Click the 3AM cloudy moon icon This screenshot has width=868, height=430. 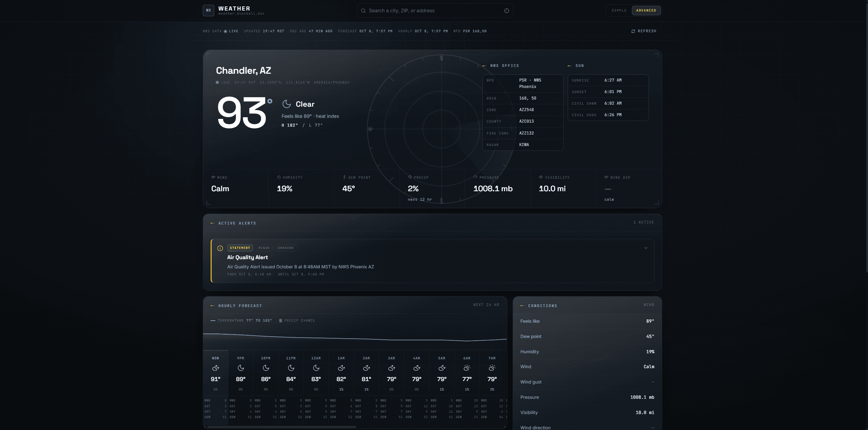pos(392,368)
